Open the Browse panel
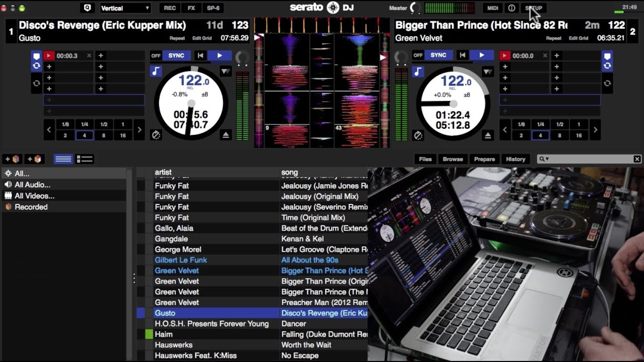Screen dimensions: 644x362 click(x=453, y=159)
